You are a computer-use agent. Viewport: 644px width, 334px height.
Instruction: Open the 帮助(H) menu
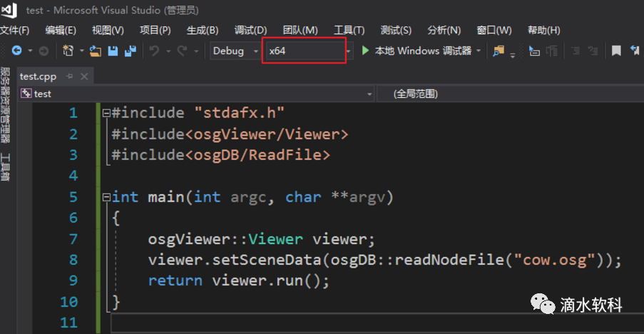point(543,30)
